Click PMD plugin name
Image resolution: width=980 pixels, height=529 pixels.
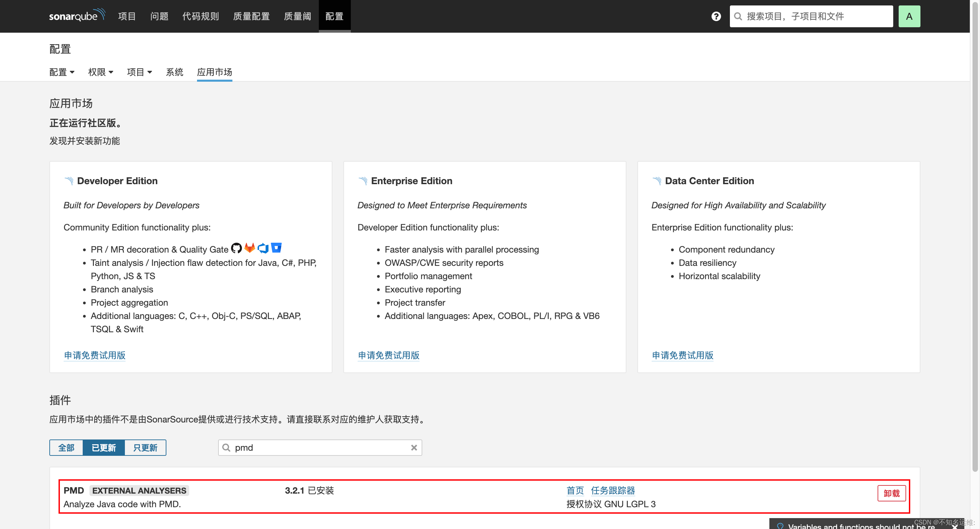[73, 491]
